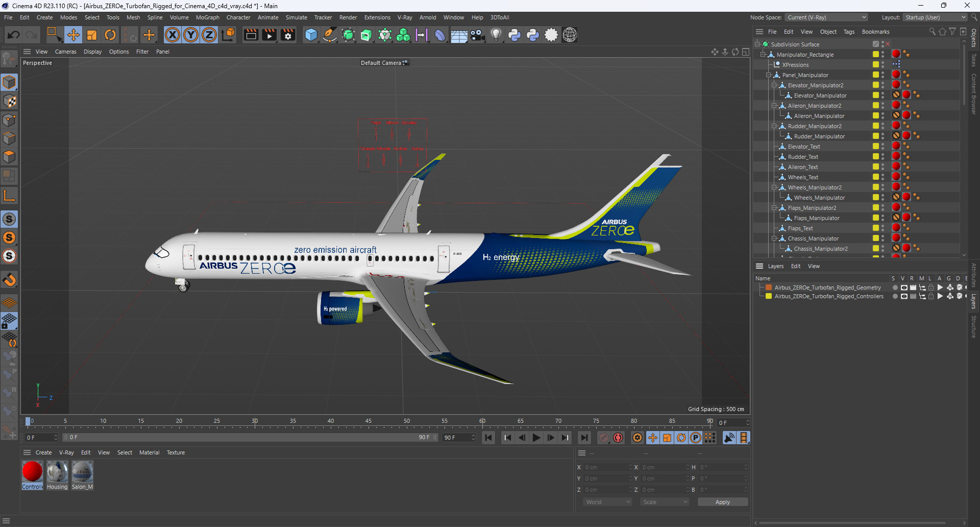The image size is (980, 527).
Task: Click the Light bulb icon
Action: (496, 35)
